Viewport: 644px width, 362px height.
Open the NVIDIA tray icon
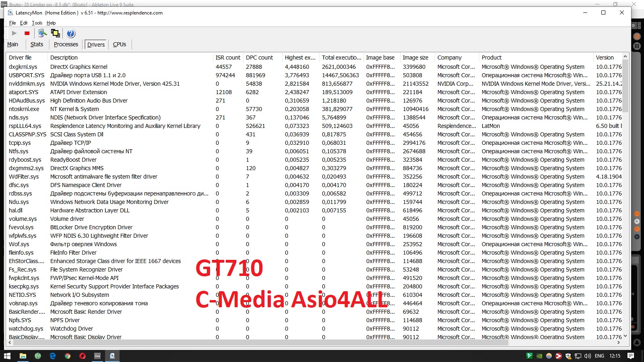[x=539, y=356]
